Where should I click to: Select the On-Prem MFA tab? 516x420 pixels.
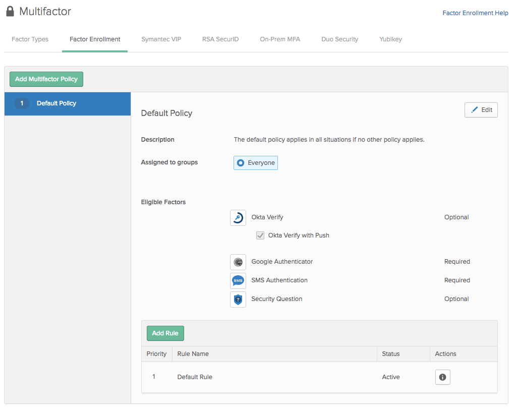(280, 39)
